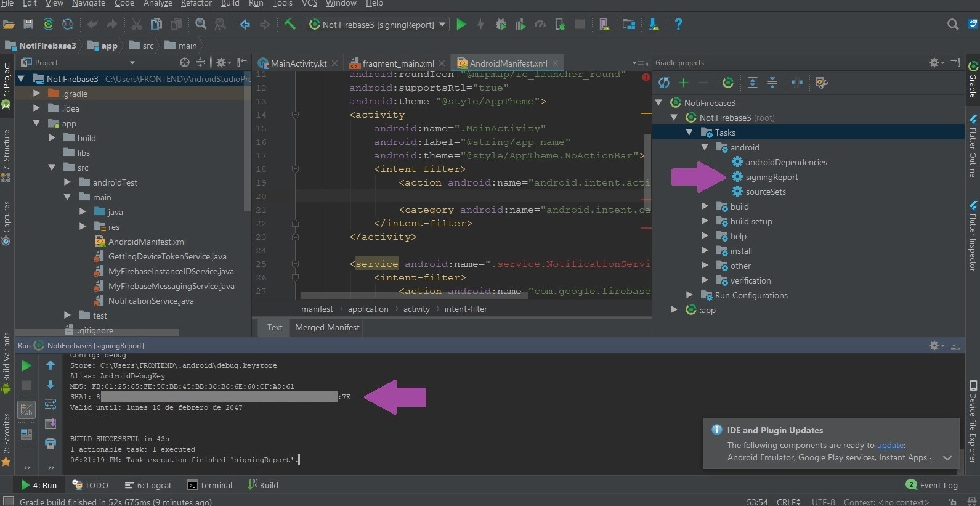Click the Up the Stack Trace arrow
The image size is (980, 506).
pos(51,365)
